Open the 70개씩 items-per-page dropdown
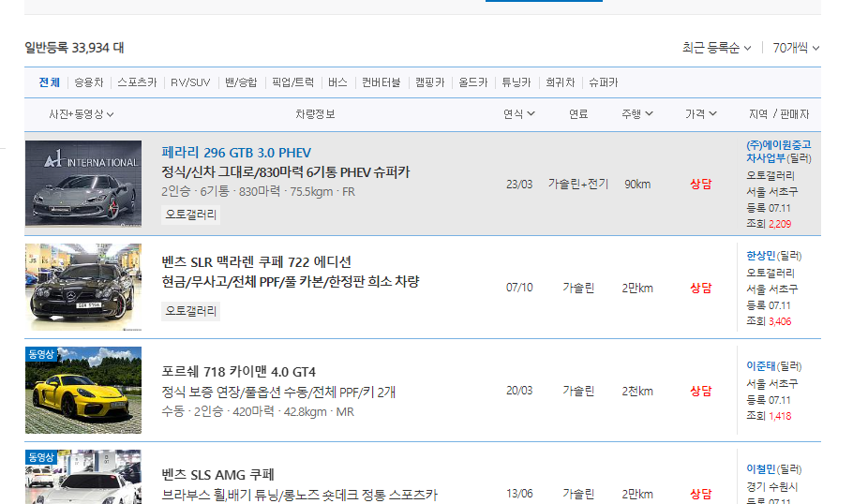853x504 pixels. 796,48
